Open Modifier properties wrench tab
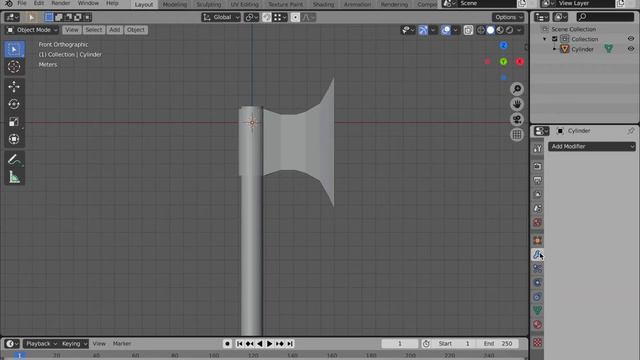640x360 pixels. tap(538, 254)
